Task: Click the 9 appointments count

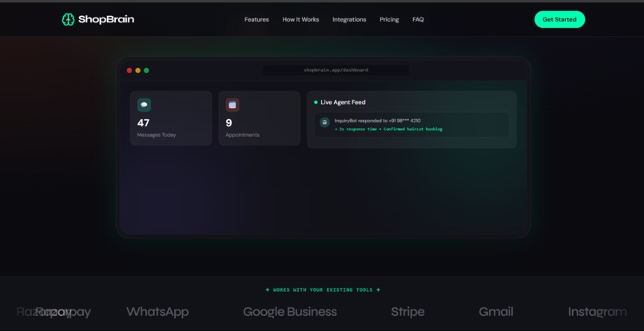Action: pos(229,123)
